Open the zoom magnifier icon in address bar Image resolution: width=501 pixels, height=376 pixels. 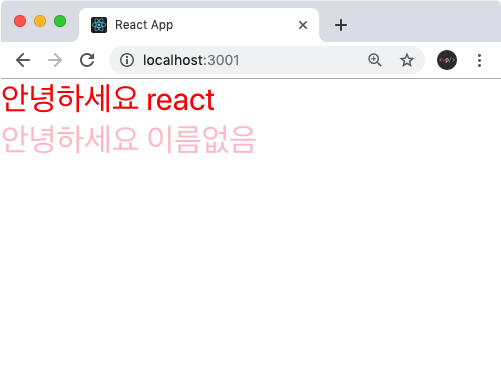click(375, 60)
